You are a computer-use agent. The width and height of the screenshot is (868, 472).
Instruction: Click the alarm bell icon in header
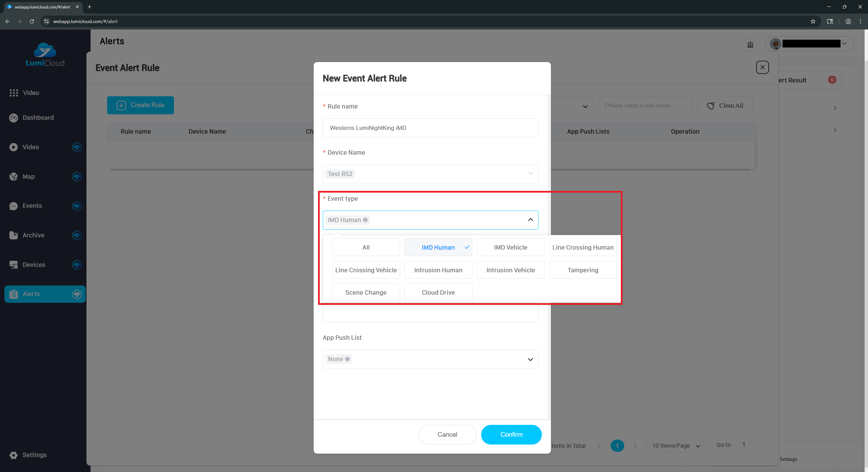coord(750,44)
